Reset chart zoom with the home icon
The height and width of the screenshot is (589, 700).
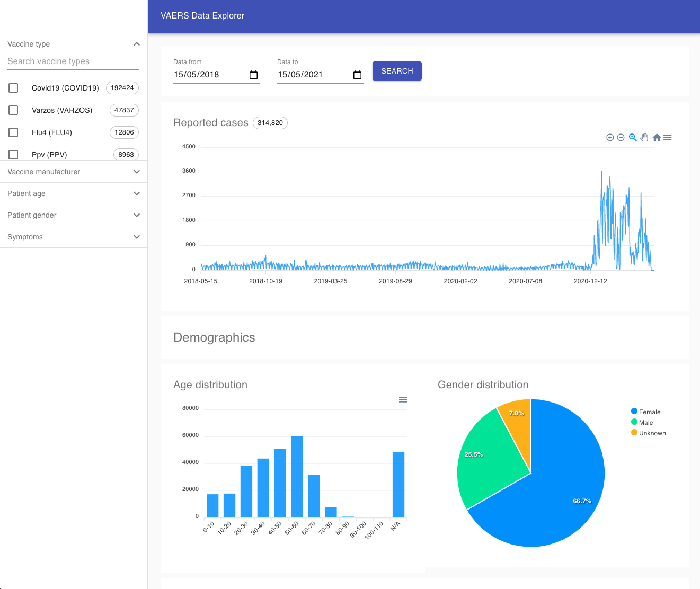pyautogui.click(x=657, y=138)
